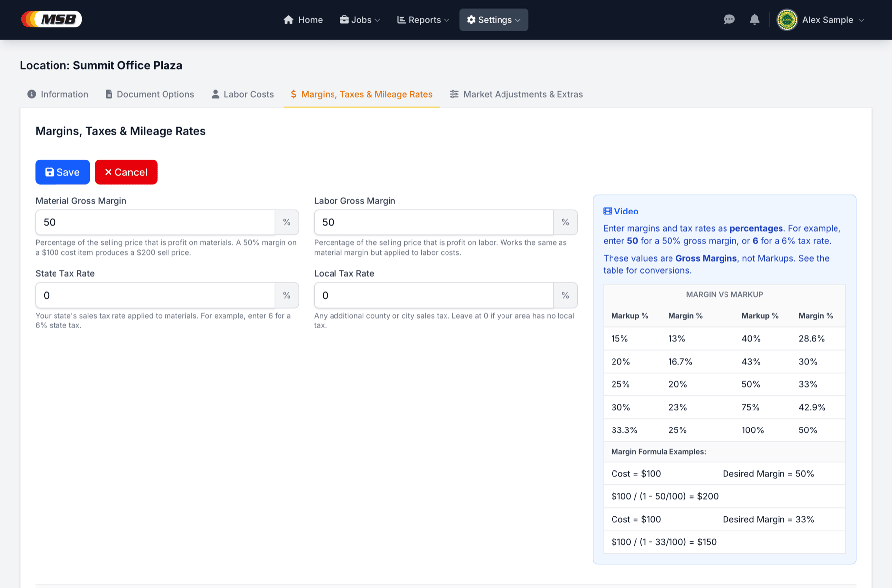Focus the State Tax Rate field
The image size is (892, 588).
(x=155, y=295)
